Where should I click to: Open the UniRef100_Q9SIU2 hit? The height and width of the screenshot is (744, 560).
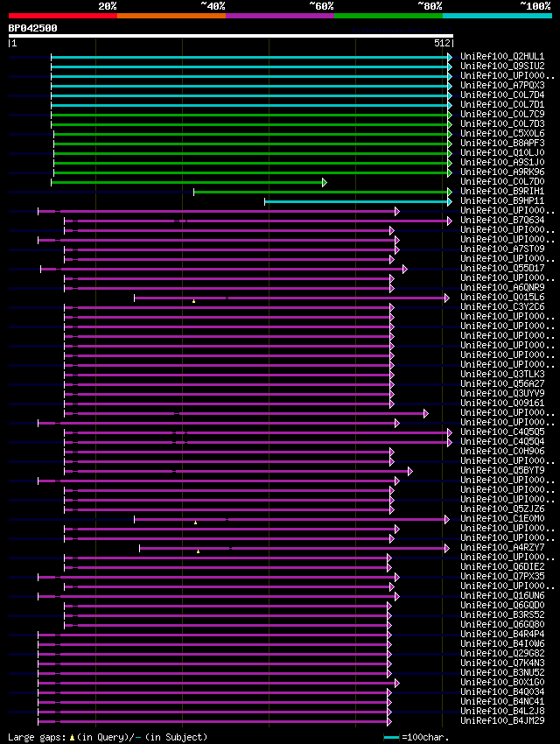click(502, 66)
